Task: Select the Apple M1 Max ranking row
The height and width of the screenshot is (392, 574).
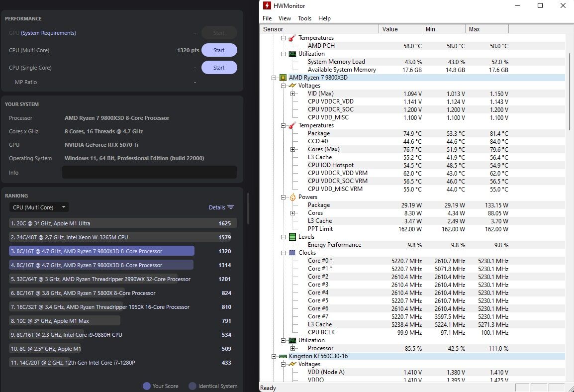Action: tap(123, 321)
